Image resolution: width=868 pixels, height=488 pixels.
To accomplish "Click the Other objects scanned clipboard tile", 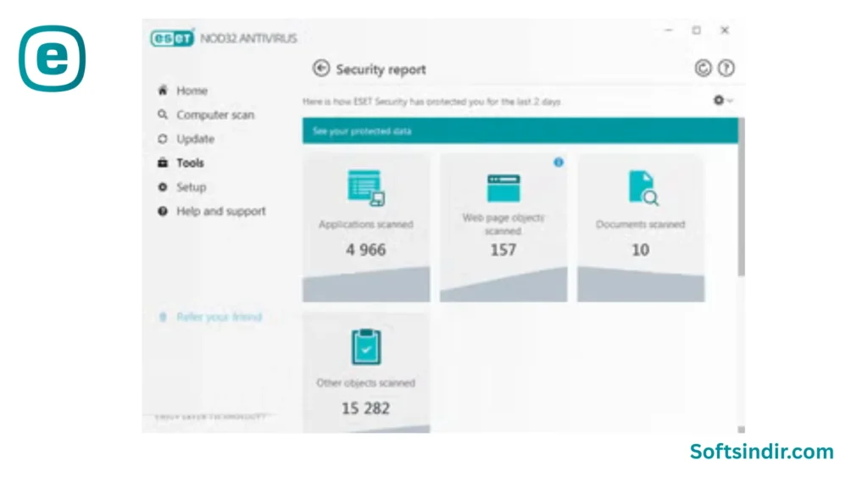I will 366,373.
